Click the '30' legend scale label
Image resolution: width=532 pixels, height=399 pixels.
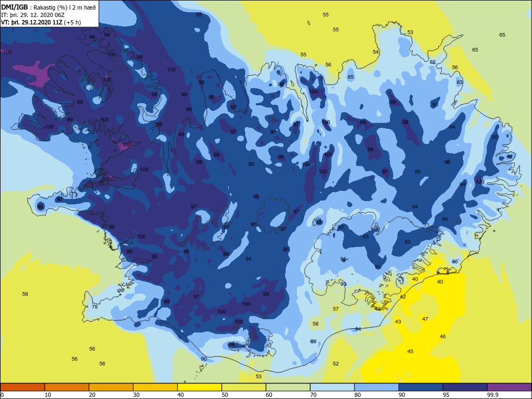point(136,395)
